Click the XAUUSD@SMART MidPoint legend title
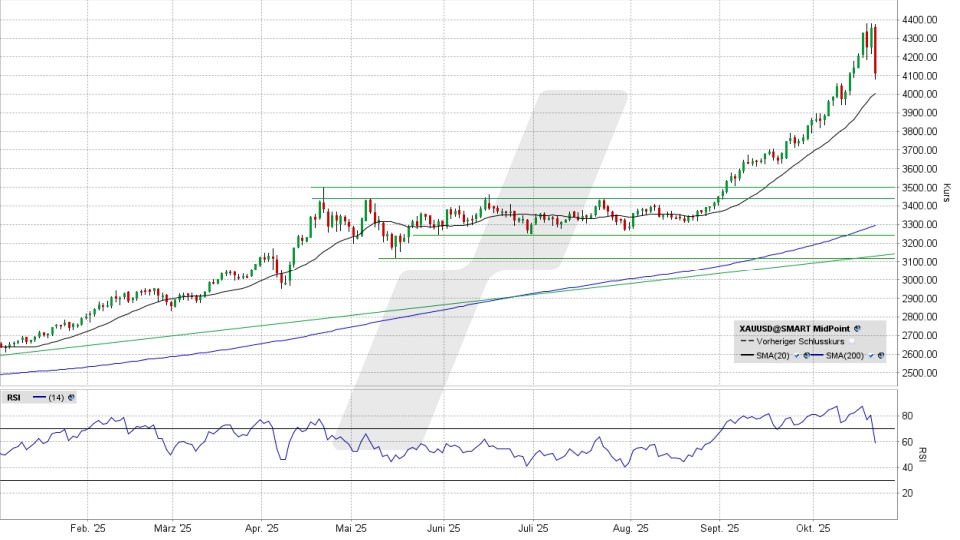The height and width of the screenshot is (540, 960). pyautogui.click(x=794, y=327)
